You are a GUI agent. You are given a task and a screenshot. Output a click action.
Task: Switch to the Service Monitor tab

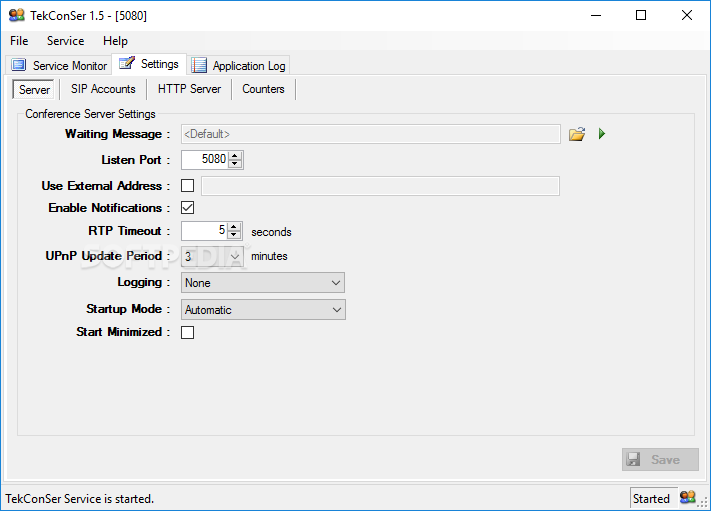59,65
